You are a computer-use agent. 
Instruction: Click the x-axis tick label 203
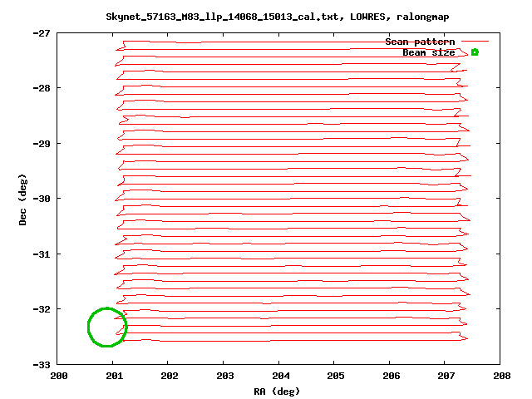point(225,376)
